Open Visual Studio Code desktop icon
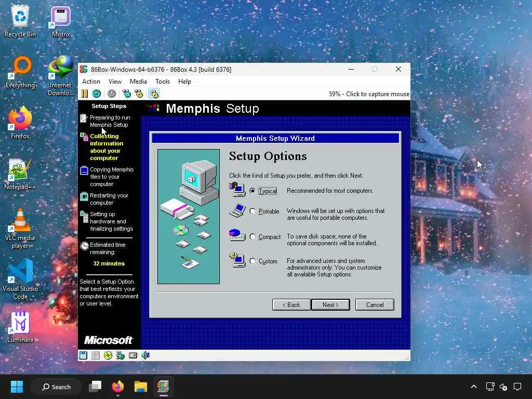Image resolution: width=532 pixels, height=399 pixels. coord(20,280)
